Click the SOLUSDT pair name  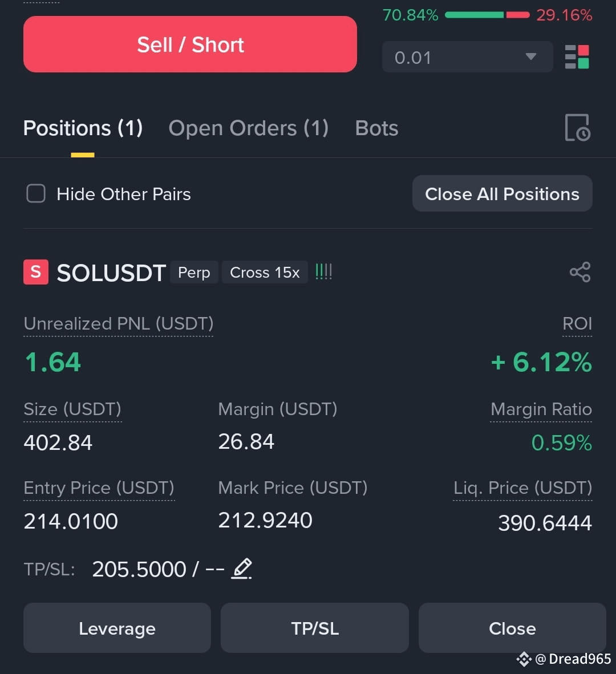point(111,273)
